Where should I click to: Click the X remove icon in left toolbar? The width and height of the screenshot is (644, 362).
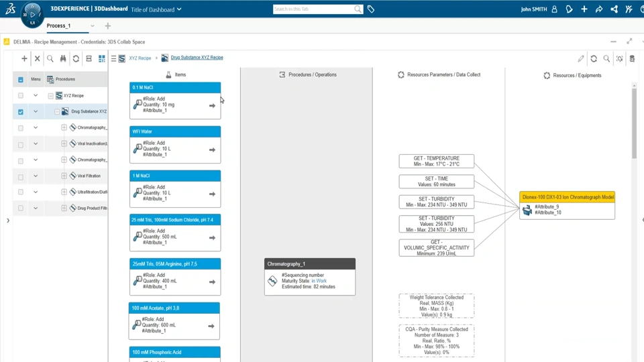point(38,59)
